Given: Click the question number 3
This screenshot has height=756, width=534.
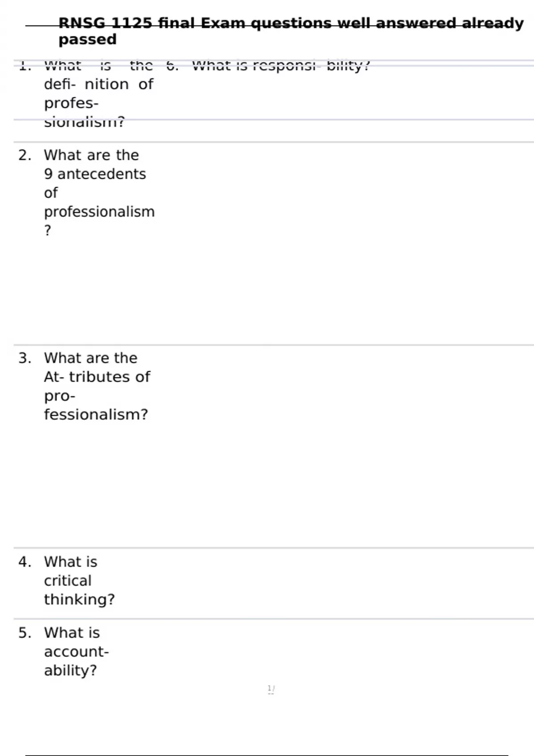Looking at the screenshot, I should 24,358.
